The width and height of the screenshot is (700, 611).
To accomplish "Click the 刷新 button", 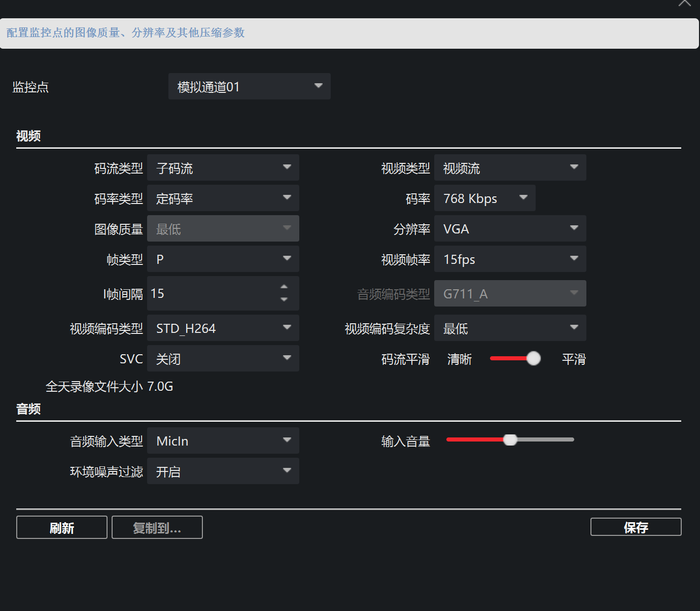I will 62,528.
